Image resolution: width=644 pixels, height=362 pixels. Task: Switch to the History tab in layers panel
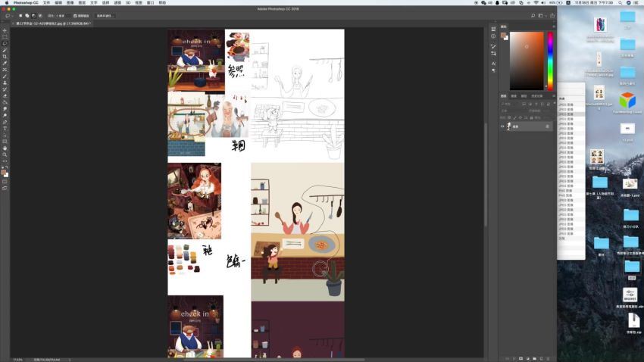[x=537, y=96]
